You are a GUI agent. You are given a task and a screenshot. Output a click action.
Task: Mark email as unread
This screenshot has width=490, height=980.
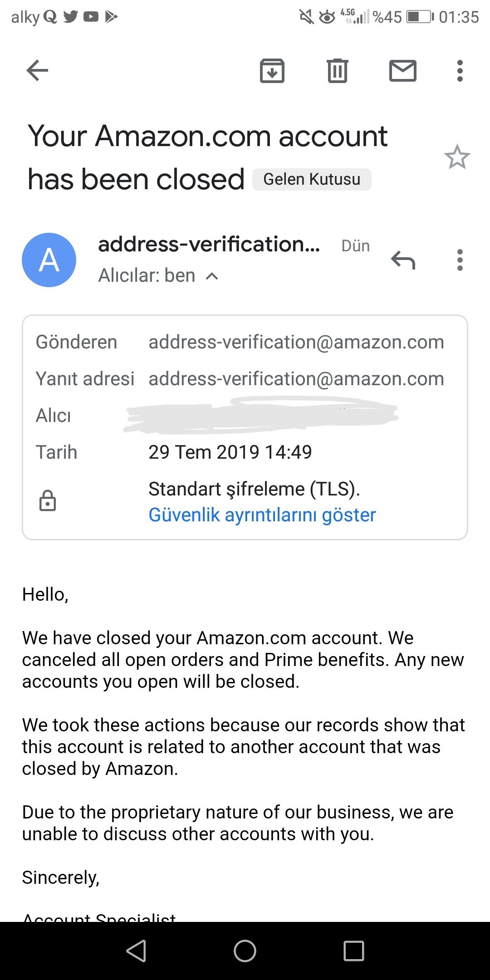tap(402, 71)
